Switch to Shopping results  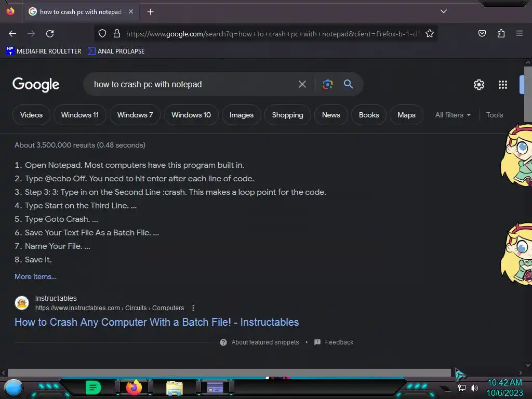tap(287, 115)
